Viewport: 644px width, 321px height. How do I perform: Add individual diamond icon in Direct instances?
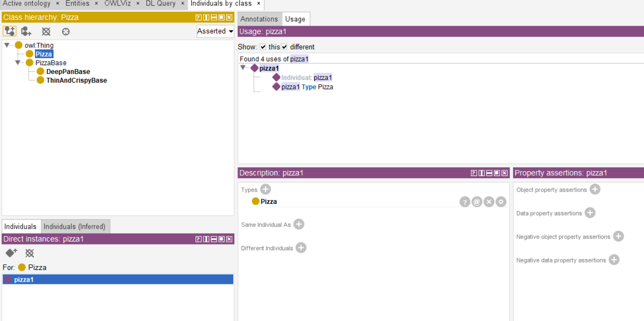12,253
